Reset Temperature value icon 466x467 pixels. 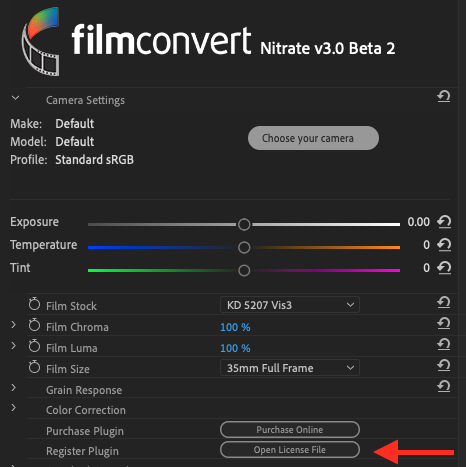[x=444, y=245]
